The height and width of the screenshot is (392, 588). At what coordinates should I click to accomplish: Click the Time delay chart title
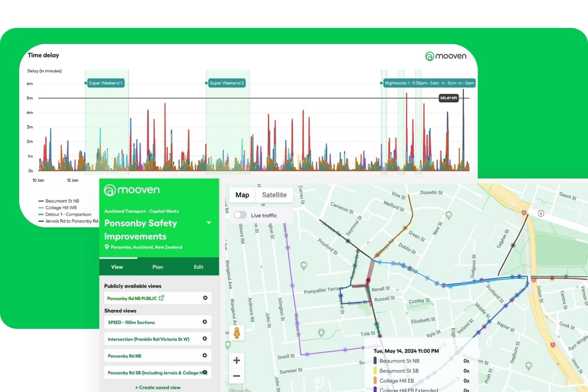point(44,55)
